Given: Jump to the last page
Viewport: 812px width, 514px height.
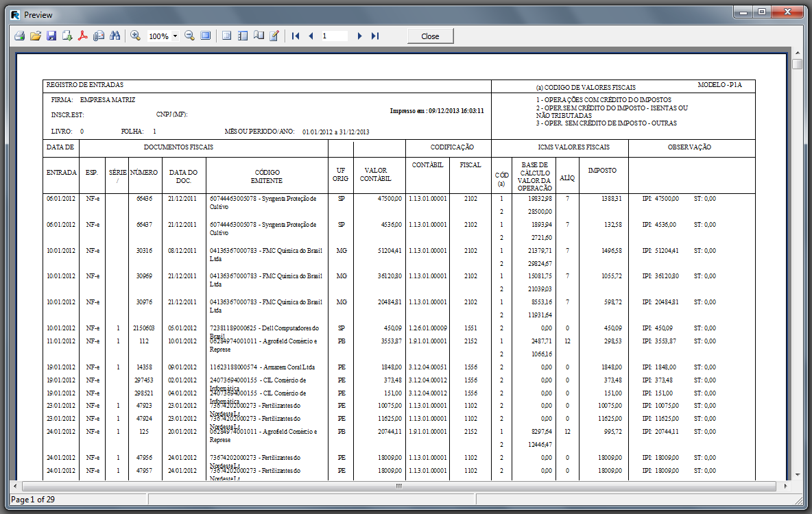Looking at the screenshot, I should coord(375,36).
